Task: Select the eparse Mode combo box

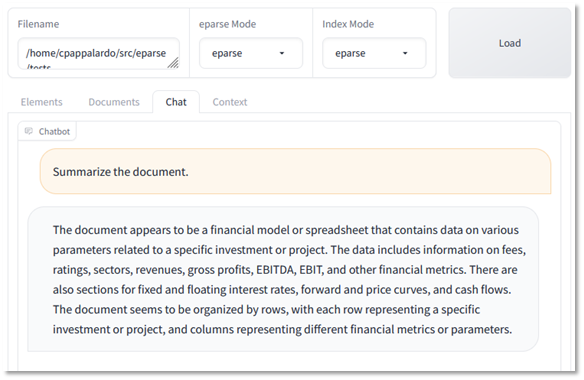Action: (251, 53)
